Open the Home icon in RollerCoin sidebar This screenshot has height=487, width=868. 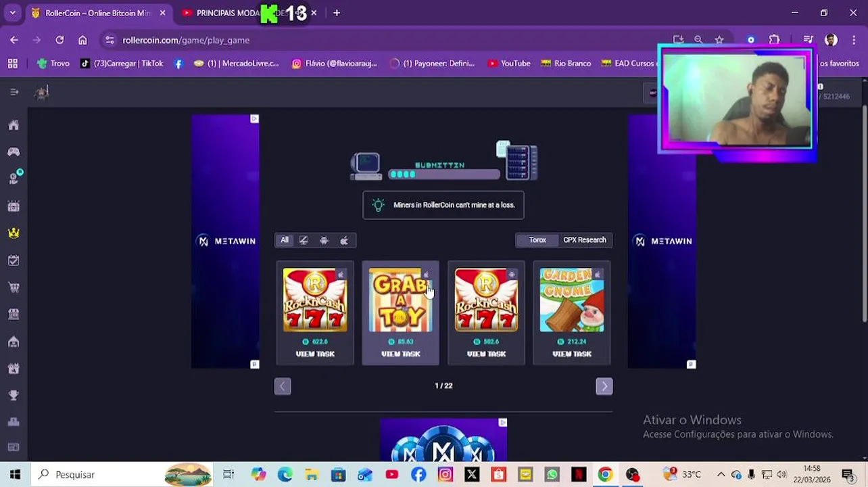14,125
